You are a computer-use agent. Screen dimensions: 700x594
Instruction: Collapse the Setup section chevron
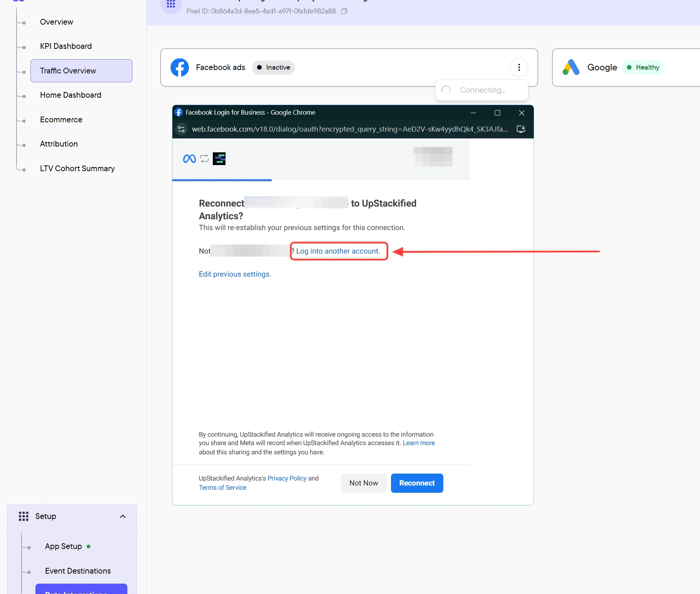pos(123,516)
